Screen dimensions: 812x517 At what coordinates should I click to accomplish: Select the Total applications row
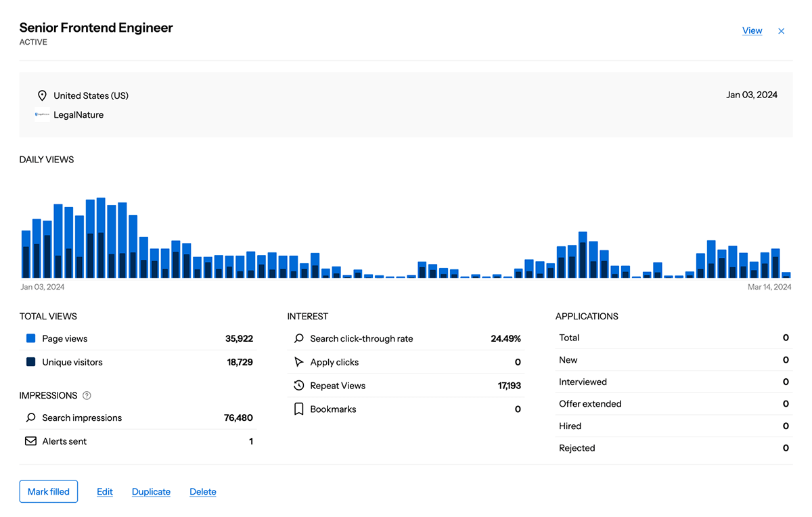point(673,338)
